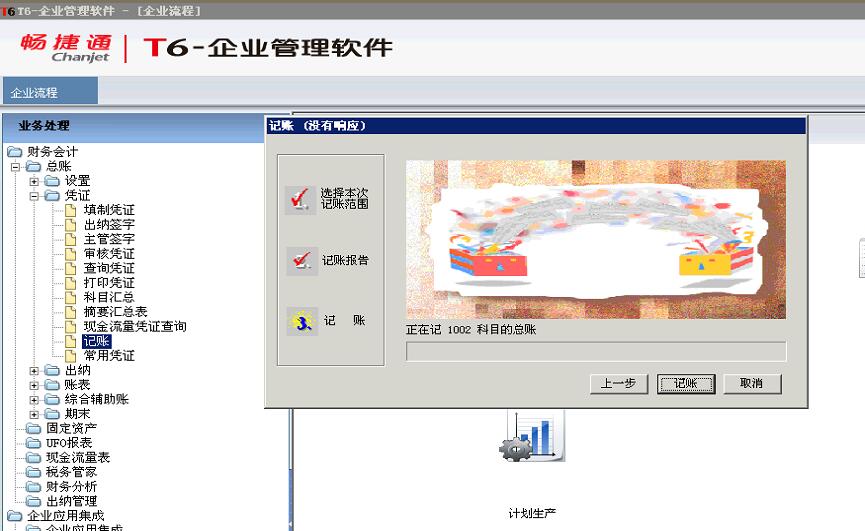Image resolution: width=865 pixels, height=531 pixels.
Task: Click the posting progress bar
Action: tap(596, 351)
